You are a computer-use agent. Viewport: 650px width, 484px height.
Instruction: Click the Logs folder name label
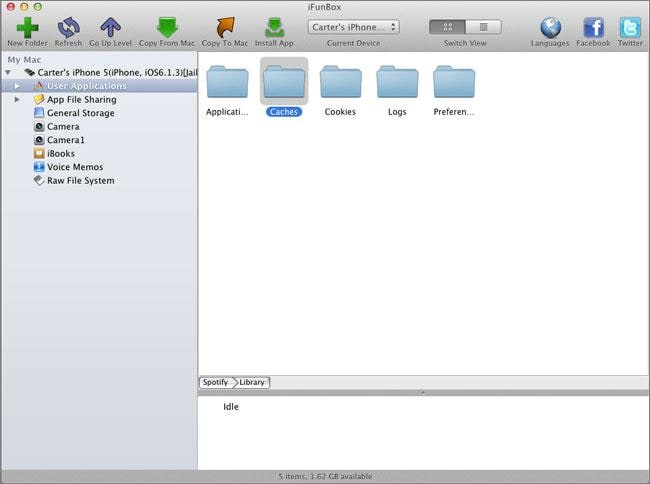397,112
